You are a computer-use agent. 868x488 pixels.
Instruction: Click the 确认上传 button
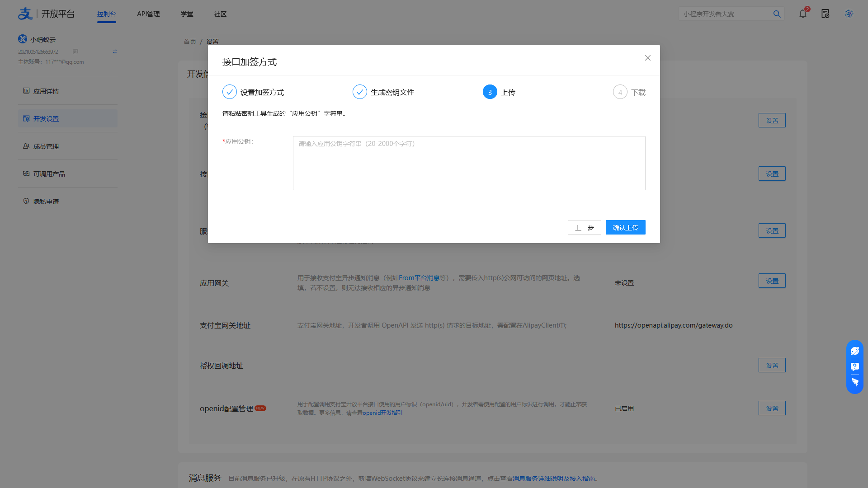625,227
